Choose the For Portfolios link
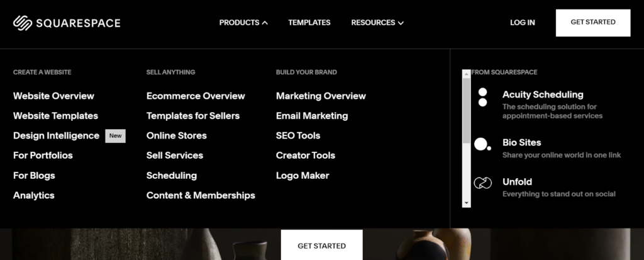Image resolution: width=644 pixels, height=260 pixels. 43,155
